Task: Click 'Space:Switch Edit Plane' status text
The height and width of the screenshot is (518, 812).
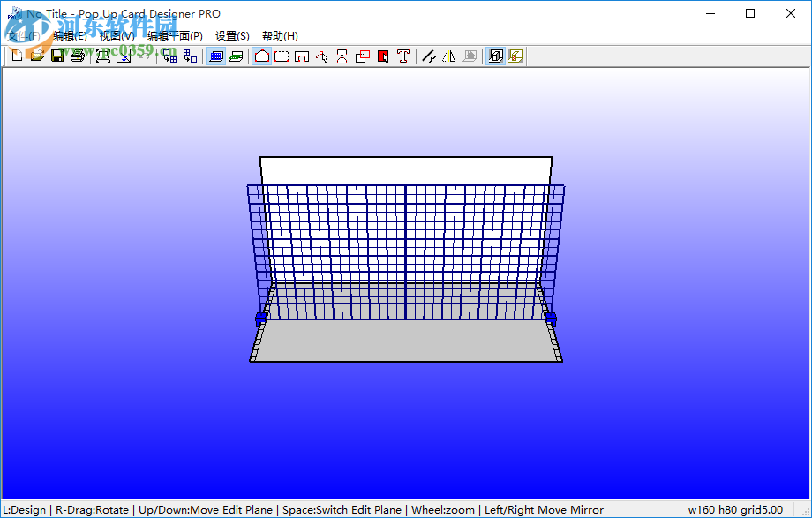Action: coord(342,510)
